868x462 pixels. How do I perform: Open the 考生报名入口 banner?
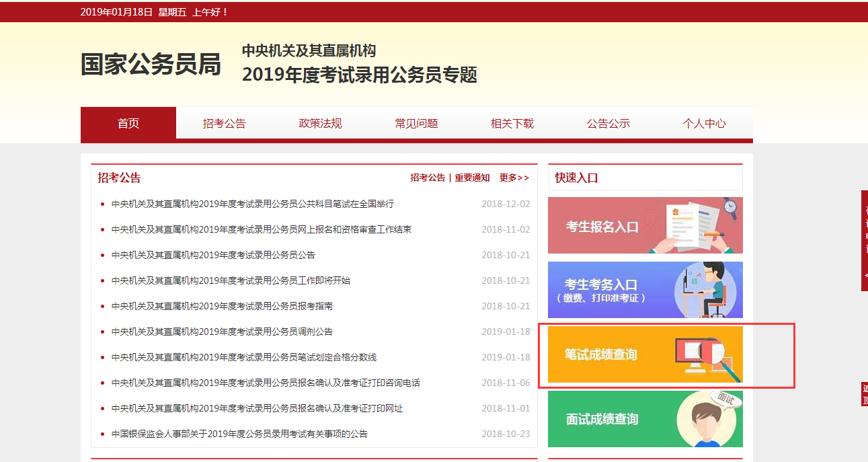point(645,225)
